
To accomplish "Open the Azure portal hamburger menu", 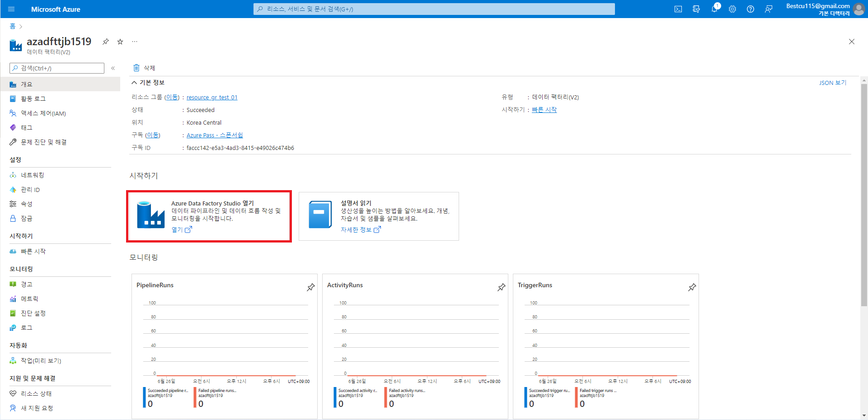I will [11, 9].
